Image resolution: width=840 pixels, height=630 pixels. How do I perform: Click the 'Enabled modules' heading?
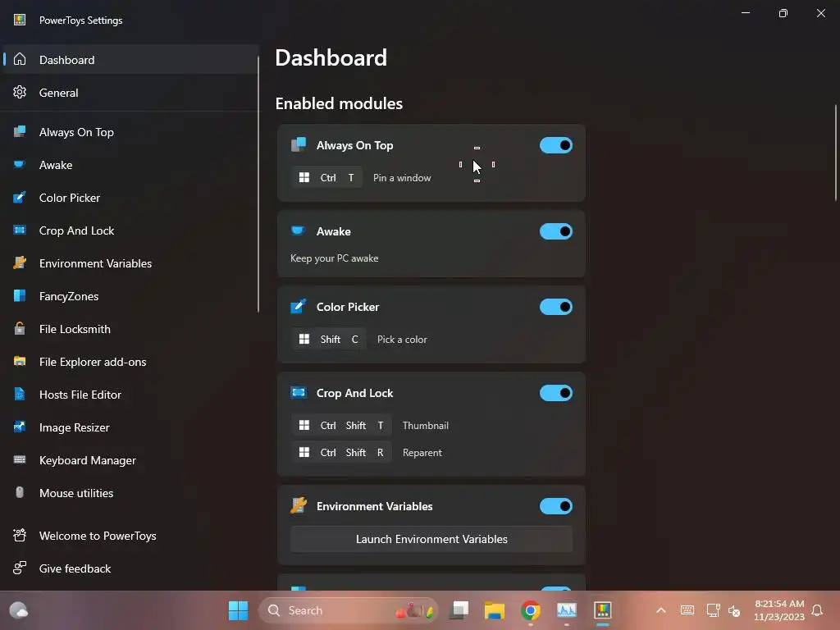click(339, 103)
